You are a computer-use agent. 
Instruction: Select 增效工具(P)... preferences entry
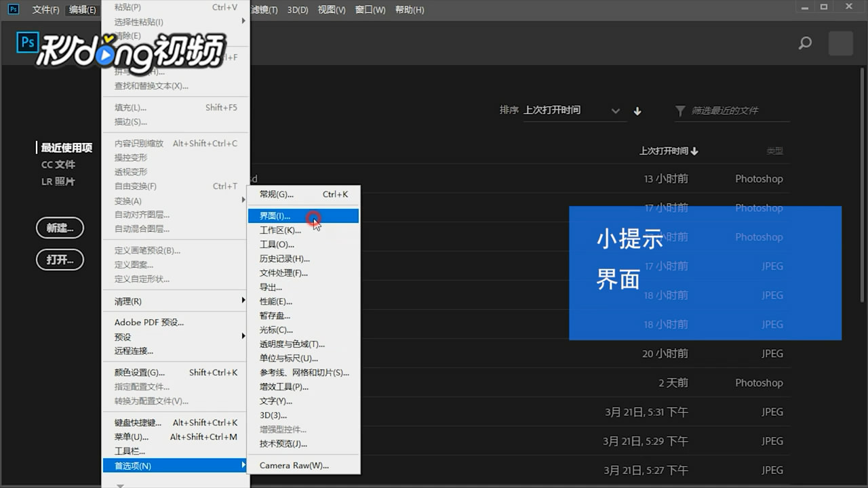tap(303, 386)
